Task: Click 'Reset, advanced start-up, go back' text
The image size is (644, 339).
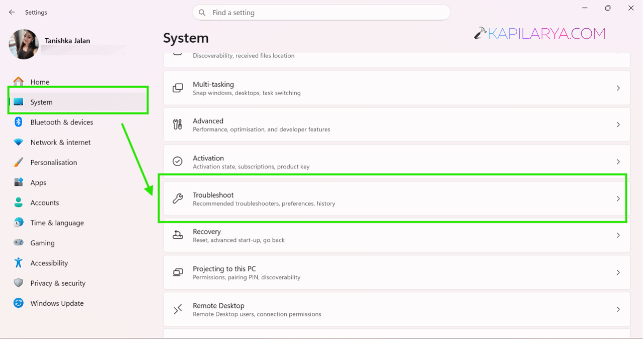Action: 238,240
